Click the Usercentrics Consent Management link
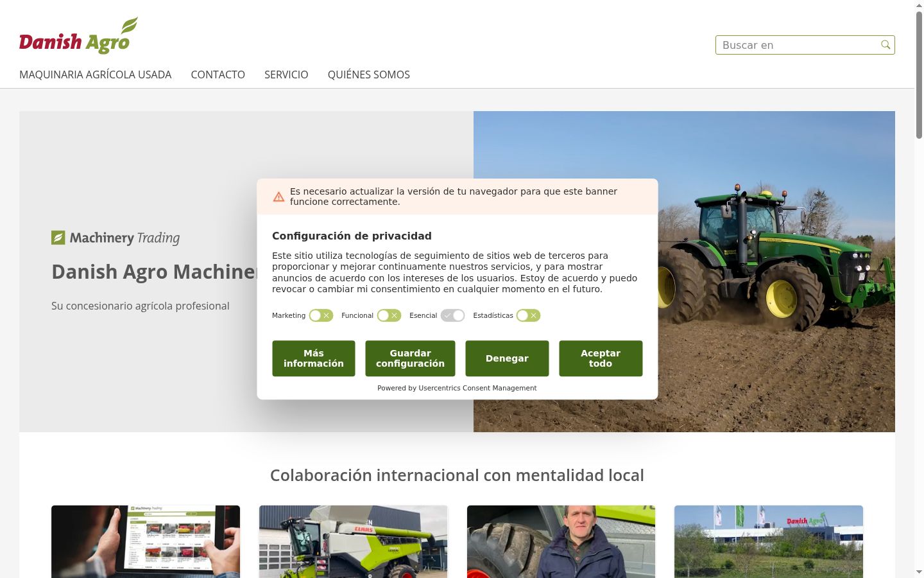Screen dimensions: 924x578 (x=477, y=388)
